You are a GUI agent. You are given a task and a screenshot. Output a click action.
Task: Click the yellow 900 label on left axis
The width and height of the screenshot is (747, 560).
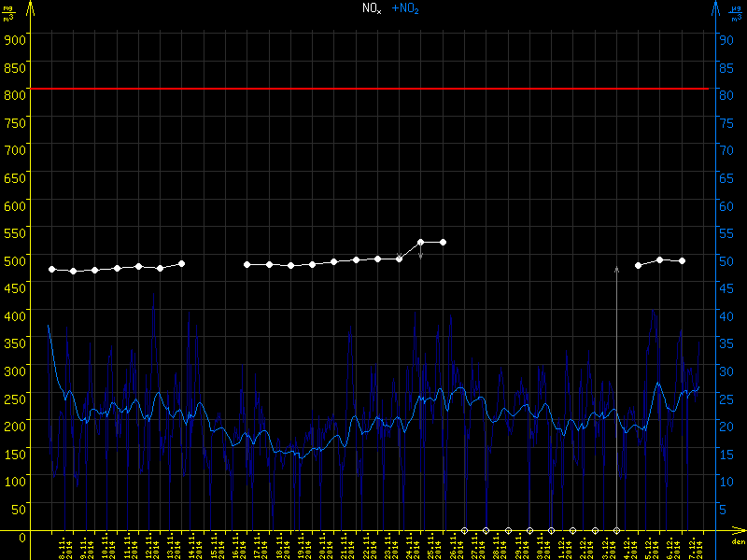click(14, 38)
